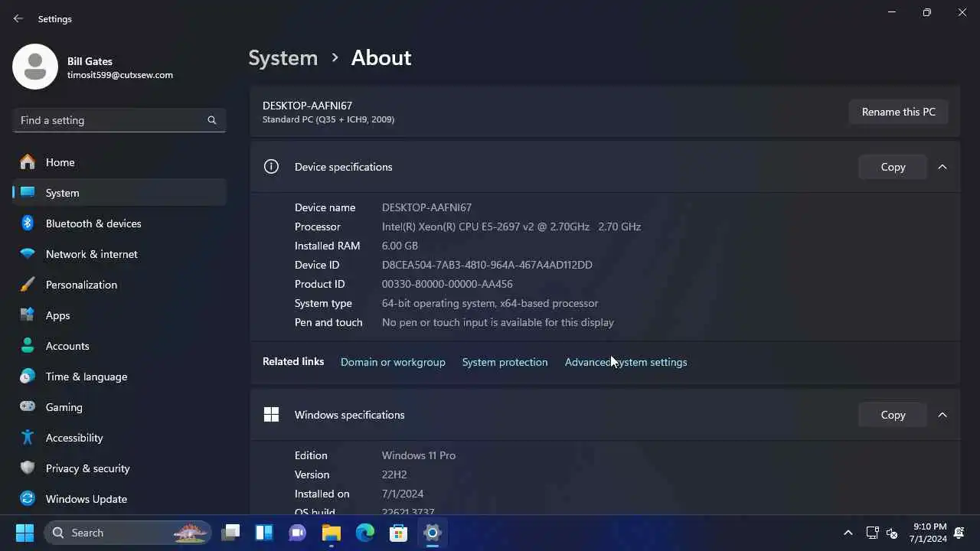Click the taskbar Search box
This screenshot has height=551, width=980.
[x=127, y=533]
